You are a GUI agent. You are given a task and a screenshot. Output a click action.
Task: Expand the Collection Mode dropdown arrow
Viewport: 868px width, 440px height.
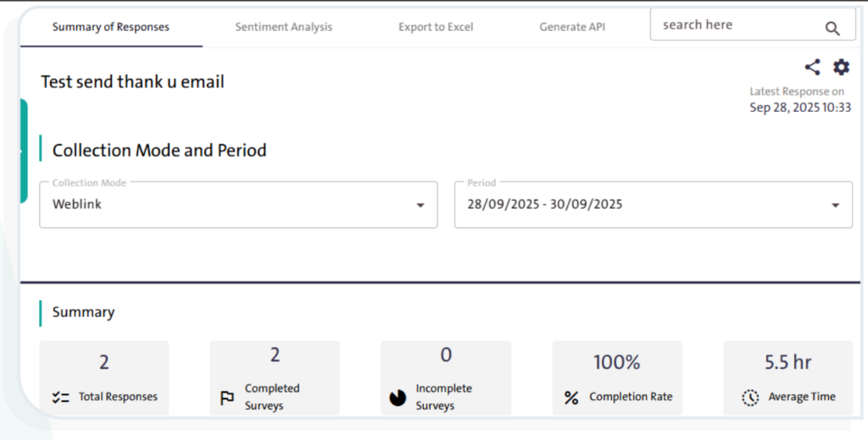coord(420,205)
